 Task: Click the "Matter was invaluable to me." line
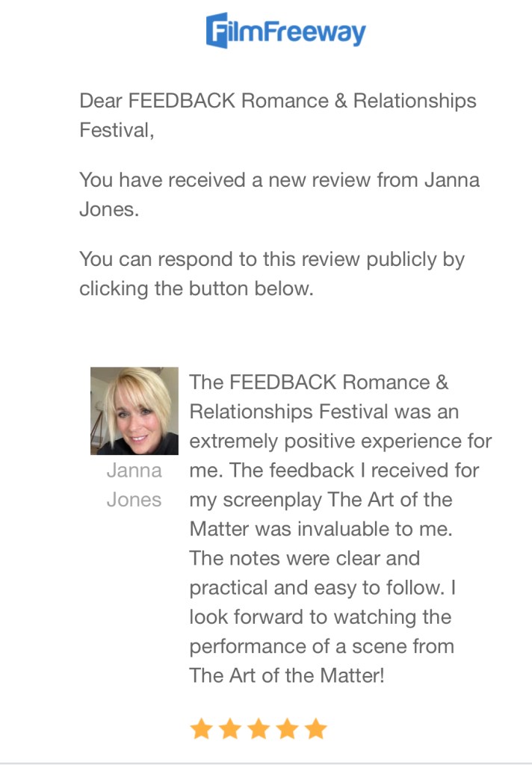(x=321, y=529)
